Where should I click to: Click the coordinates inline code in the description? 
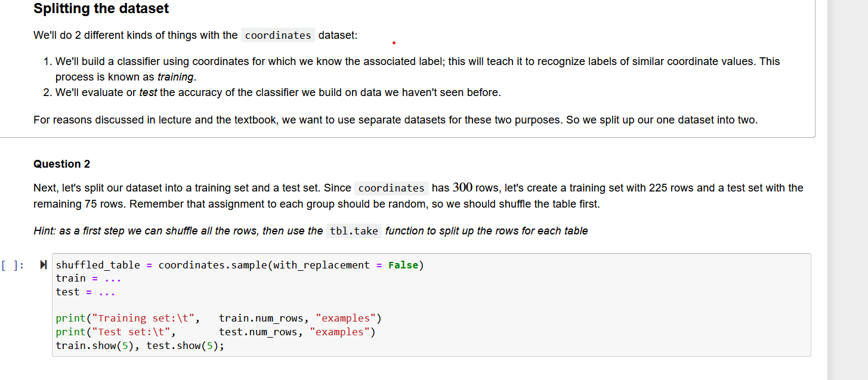click(278, 35)
